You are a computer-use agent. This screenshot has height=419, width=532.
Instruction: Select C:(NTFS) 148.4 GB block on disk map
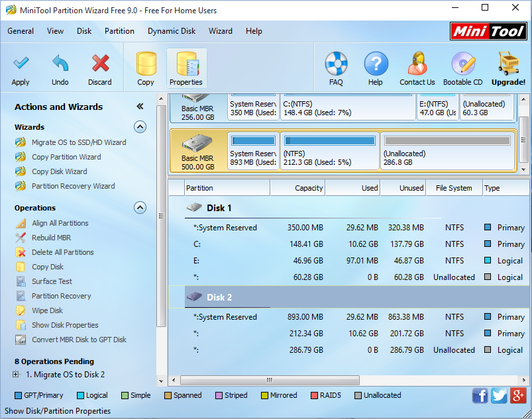348,107
